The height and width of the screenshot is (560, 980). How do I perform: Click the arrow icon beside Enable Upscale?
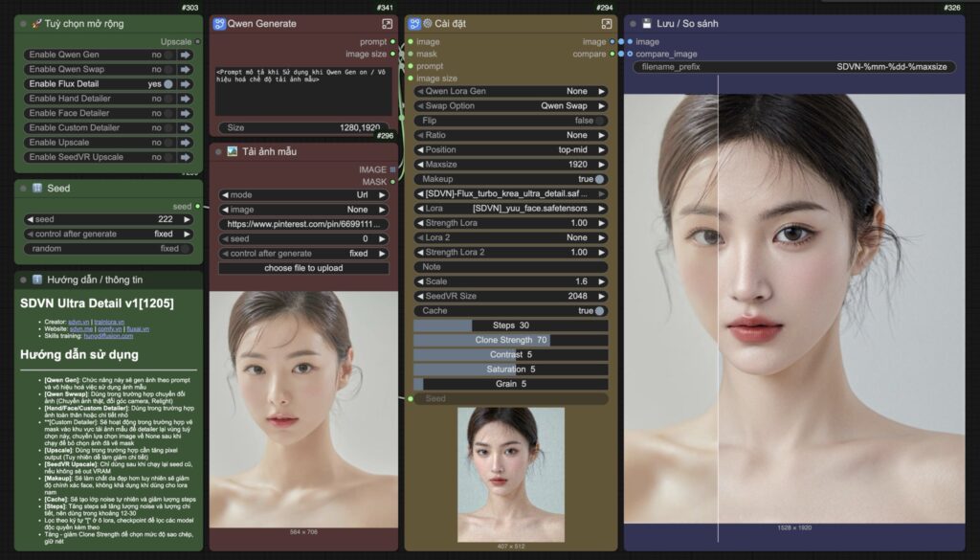pyautogui.click(x=186, y=142)
